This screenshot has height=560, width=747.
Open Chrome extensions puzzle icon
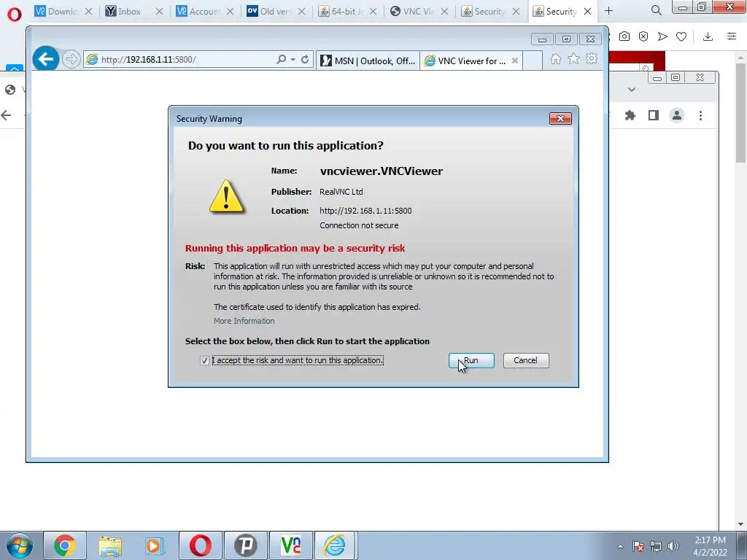pos(630,115)
